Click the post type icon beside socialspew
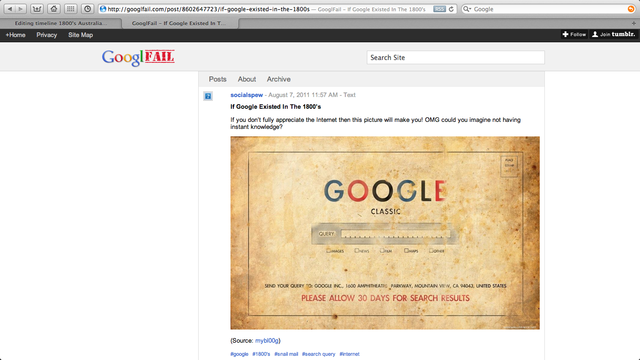 click(x=208, y=96)
